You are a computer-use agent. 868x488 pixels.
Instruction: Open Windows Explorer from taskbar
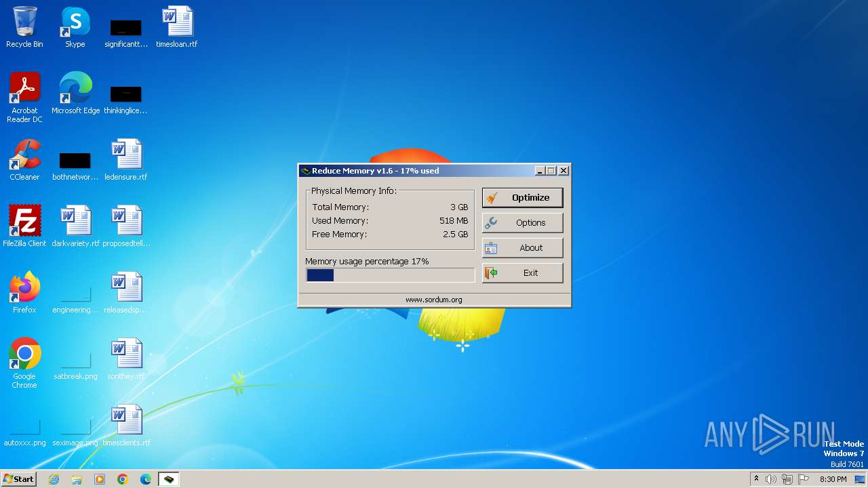coord(77,479)
